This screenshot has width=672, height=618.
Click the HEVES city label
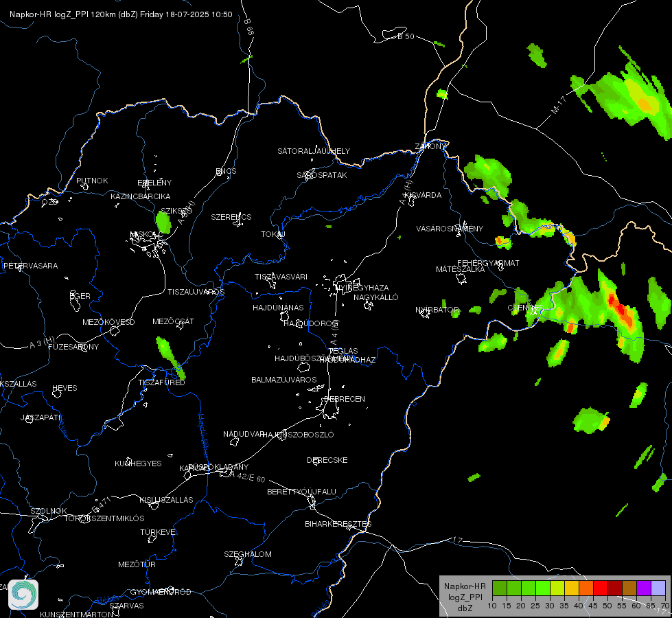point(65,388)
